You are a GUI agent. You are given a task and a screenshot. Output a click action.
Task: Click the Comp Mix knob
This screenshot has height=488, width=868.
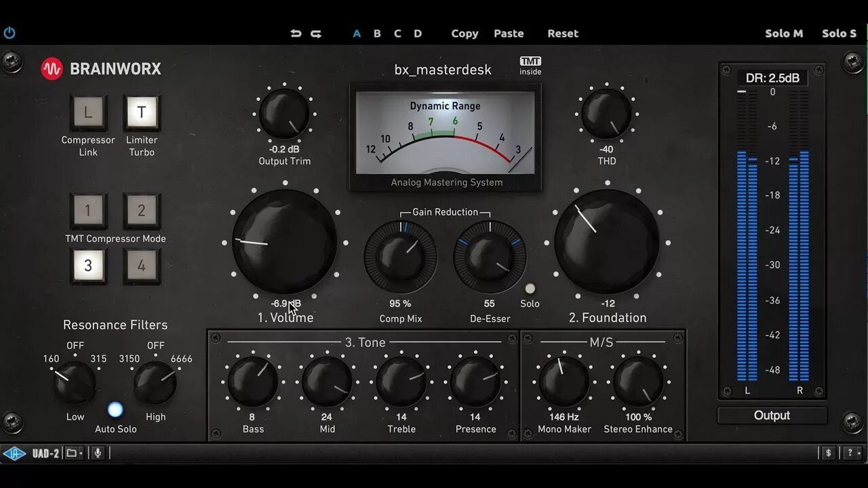coord(400,258)
